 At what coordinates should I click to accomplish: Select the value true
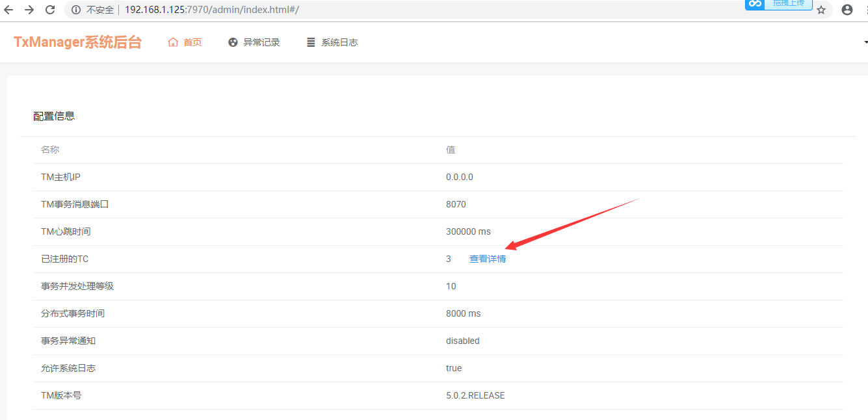tap(454, 368)
